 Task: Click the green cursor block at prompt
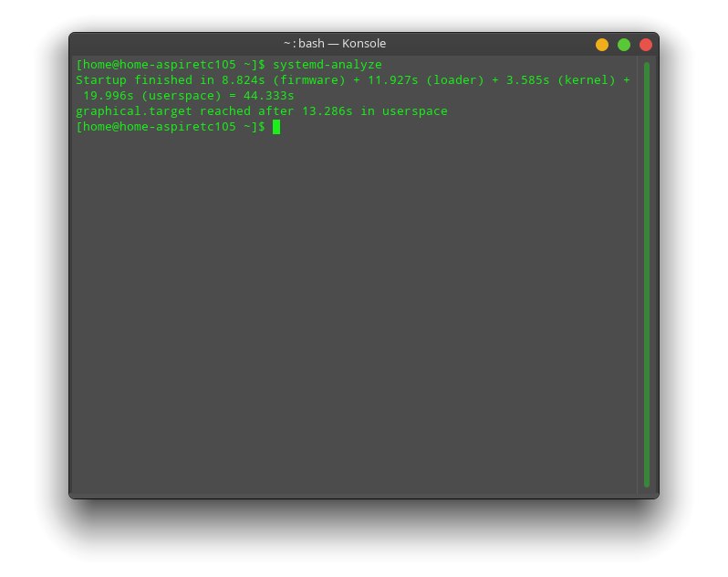pos(276,127)
